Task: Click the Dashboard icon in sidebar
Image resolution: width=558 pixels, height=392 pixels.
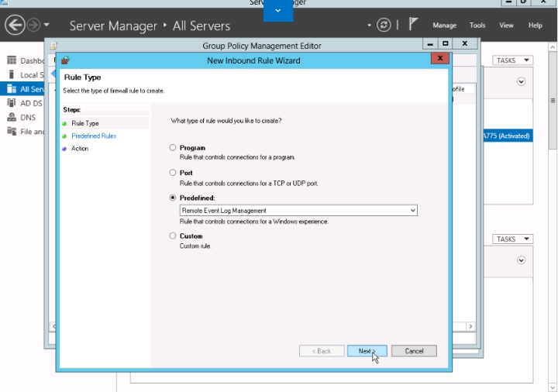Action: click(x=12, y=60)
